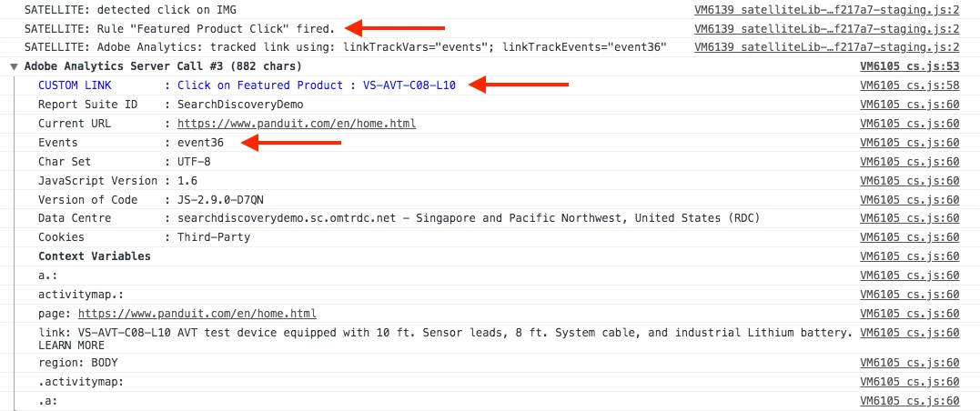Select the 'SATELLITE: detected click on IMG' message
The image size is (980, 411).
click(130, 10)
